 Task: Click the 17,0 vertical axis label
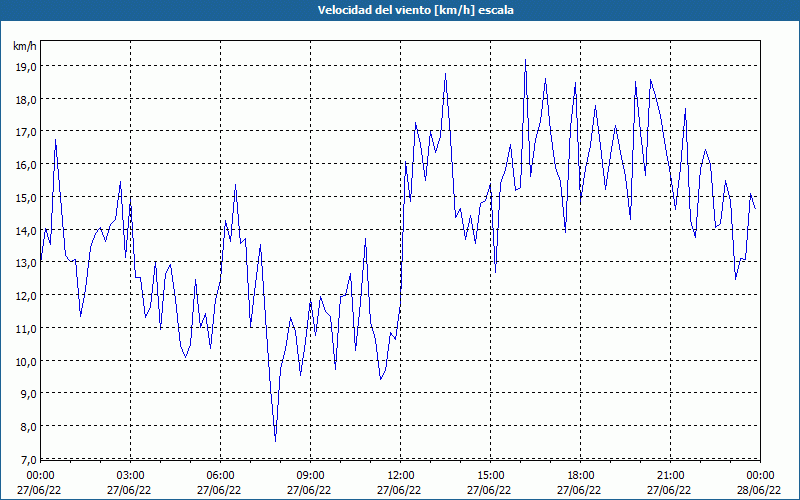(x=26, y=132)
